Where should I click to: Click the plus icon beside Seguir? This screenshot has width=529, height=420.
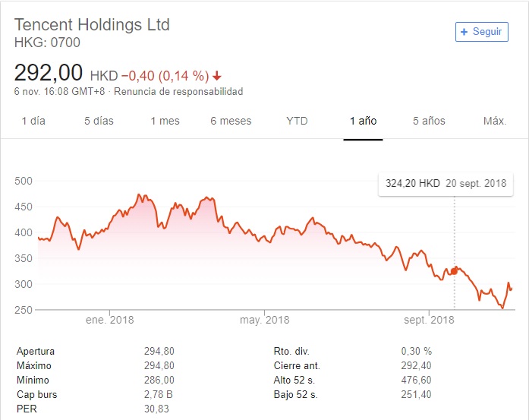click(x=464, y=31)
